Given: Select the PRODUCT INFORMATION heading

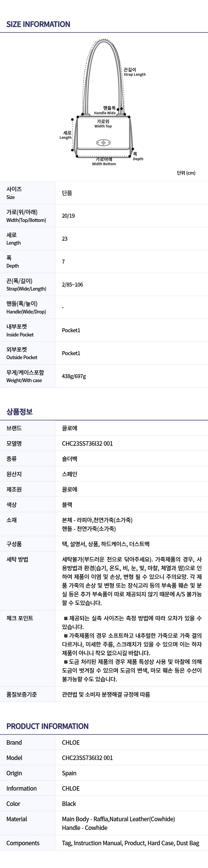Looking at the screenshot, I should (x=48, y=726).
